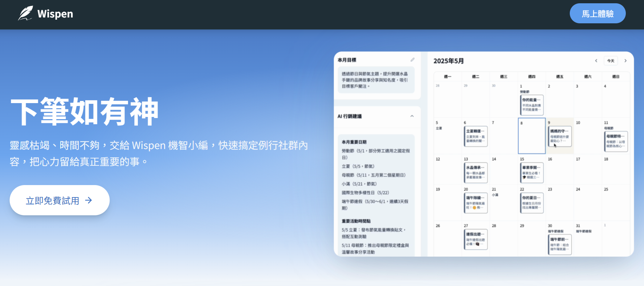644x286 pixels.
Task: Click the 立夏 label on May 5
Action: click(439, 128)
